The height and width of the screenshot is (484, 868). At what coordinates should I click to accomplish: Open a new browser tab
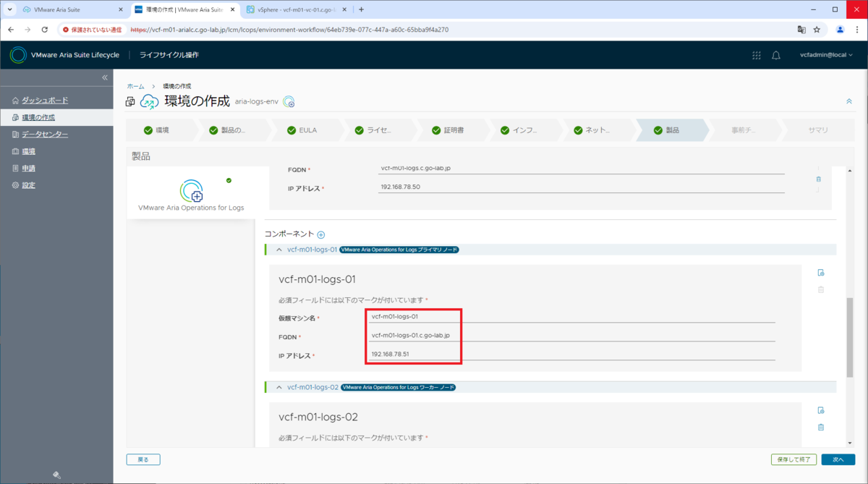tap(362, 9)
